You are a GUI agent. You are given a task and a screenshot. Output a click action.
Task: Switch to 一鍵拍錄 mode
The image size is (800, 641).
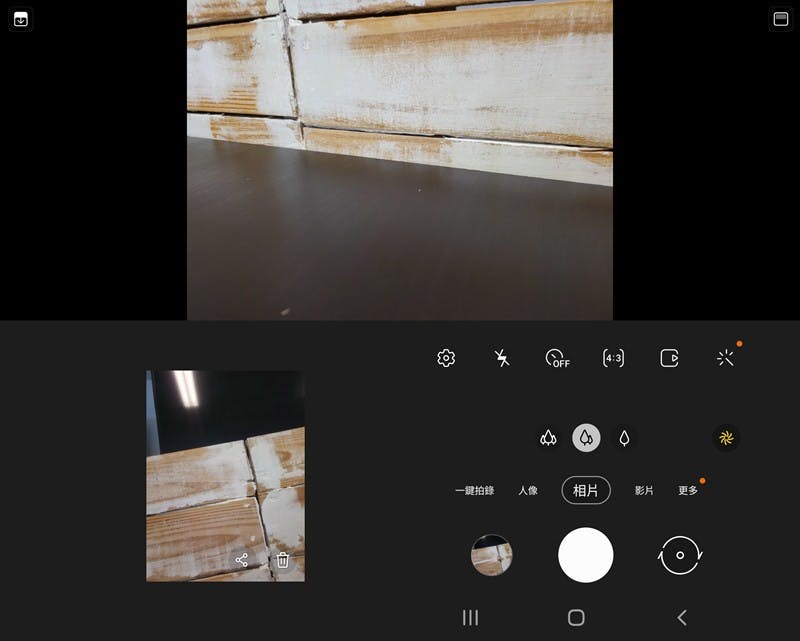point(474,491)
